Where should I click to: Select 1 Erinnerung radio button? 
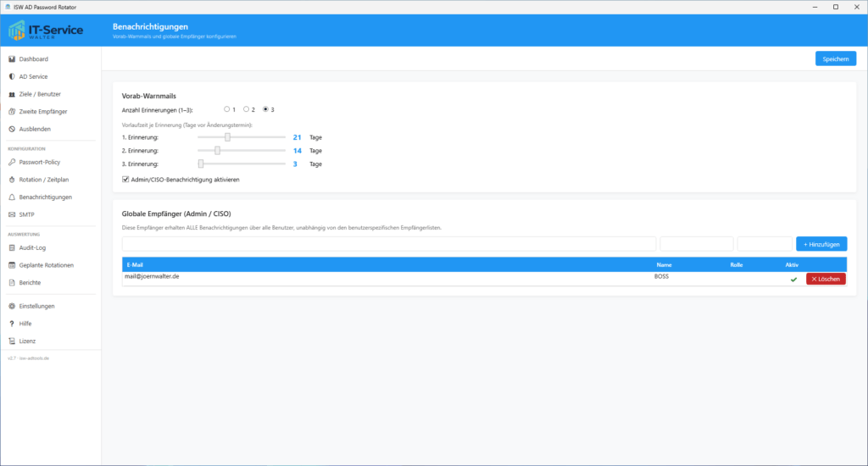click(226, 109)
